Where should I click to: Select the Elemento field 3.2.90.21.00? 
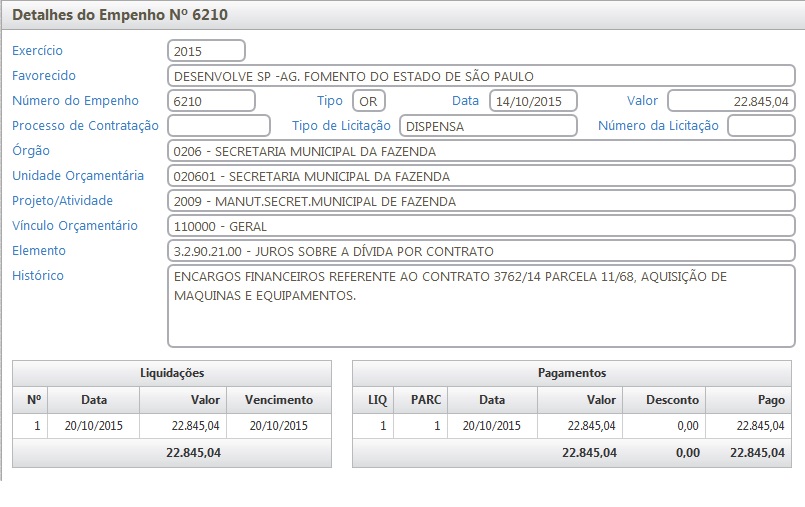click(x=481, y=251)
